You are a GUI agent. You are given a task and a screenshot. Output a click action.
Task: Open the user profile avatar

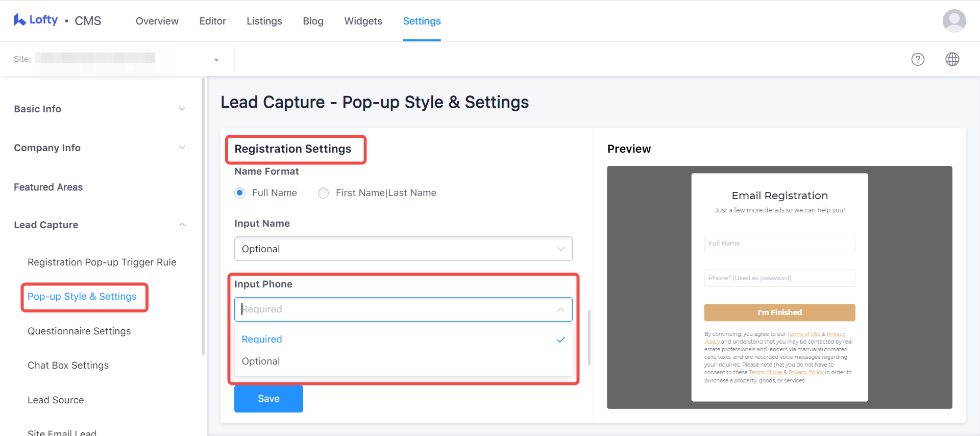(x=953, y=21)
